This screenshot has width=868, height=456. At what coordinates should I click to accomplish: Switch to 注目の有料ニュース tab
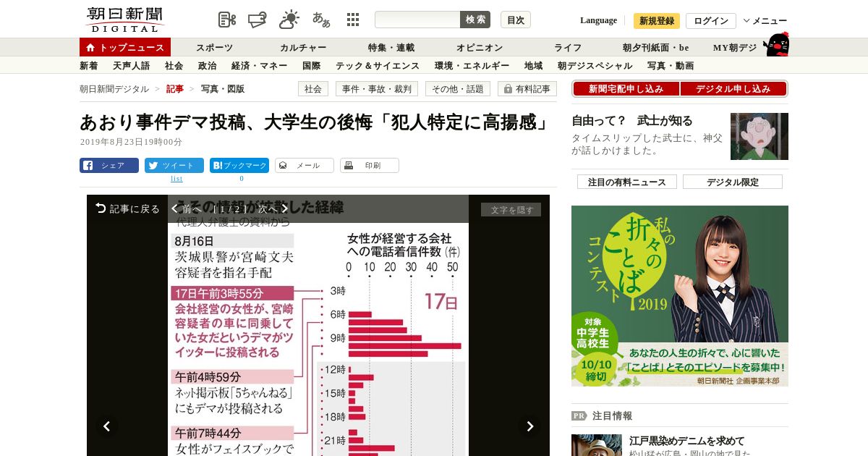tap(627, 182)
